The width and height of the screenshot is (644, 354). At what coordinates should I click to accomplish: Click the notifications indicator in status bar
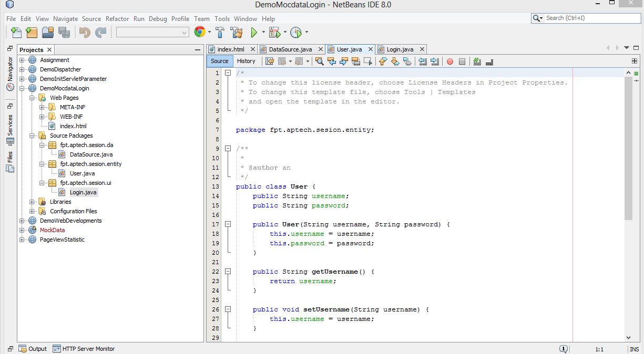(563, 349)
